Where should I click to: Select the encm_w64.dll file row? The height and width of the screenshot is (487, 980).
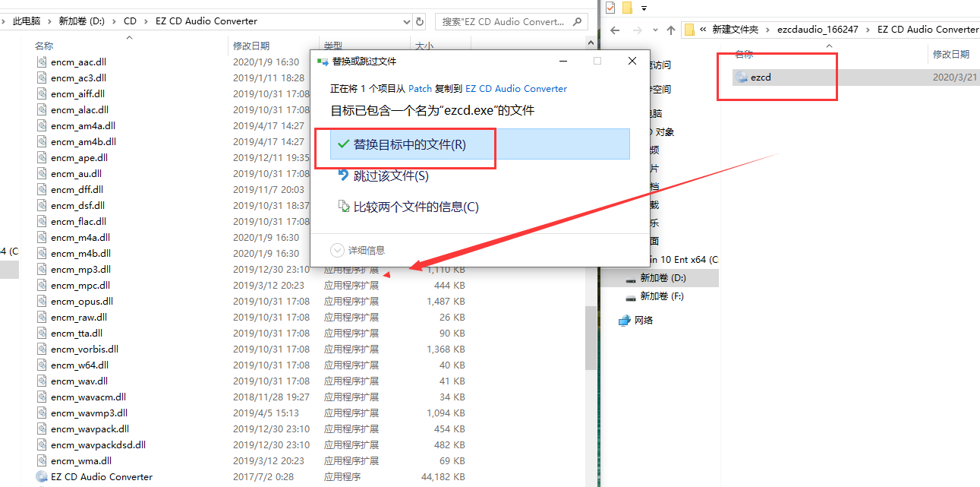coord(251,365)
